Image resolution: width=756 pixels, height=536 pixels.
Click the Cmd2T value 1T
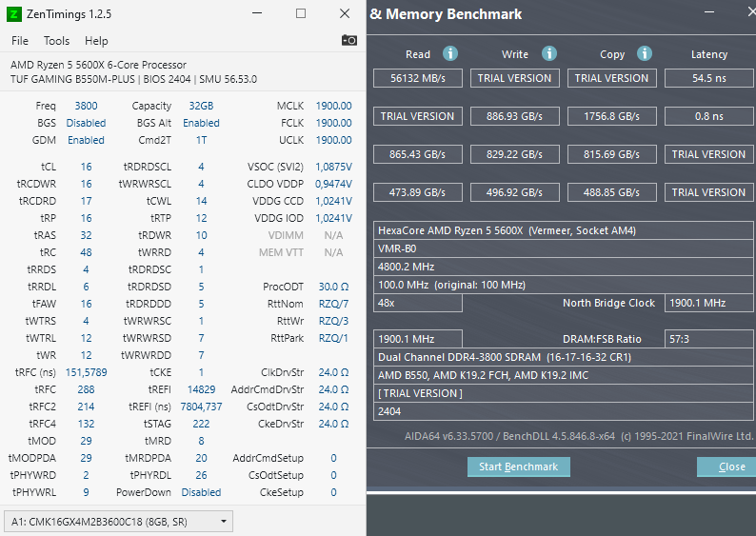[x=201, y=140]
